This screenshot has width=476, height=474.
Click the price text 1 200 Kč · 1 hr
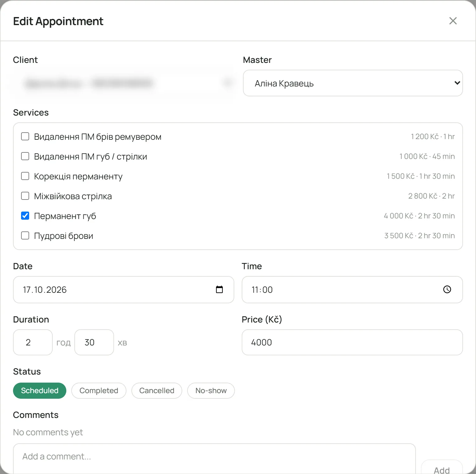(433, 137)
